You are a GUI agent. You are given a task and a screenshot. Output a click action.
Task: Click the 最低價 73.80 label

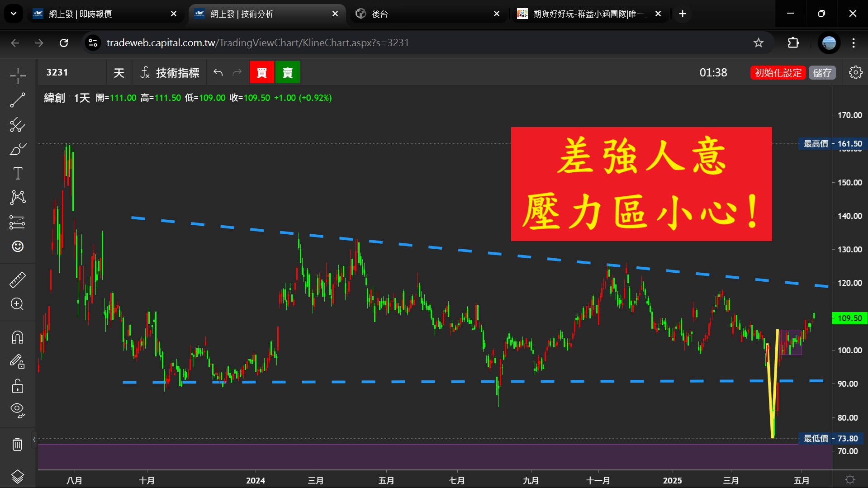tap(830, 439)
